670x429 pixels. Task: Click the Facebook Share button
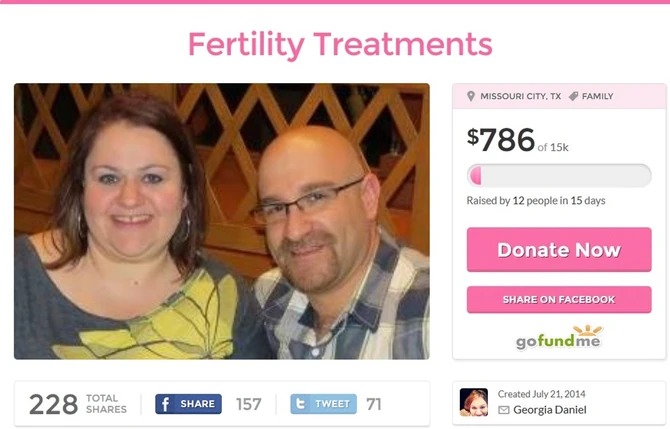(188, 404)
